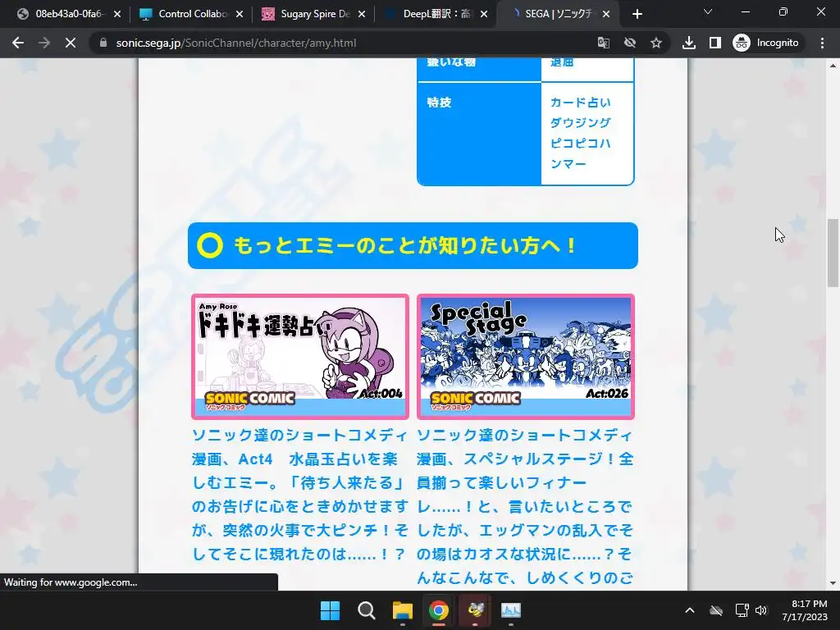Bookmark this page with the star
The height and width of the screenshot is (630, 840).
pos(656,43)
